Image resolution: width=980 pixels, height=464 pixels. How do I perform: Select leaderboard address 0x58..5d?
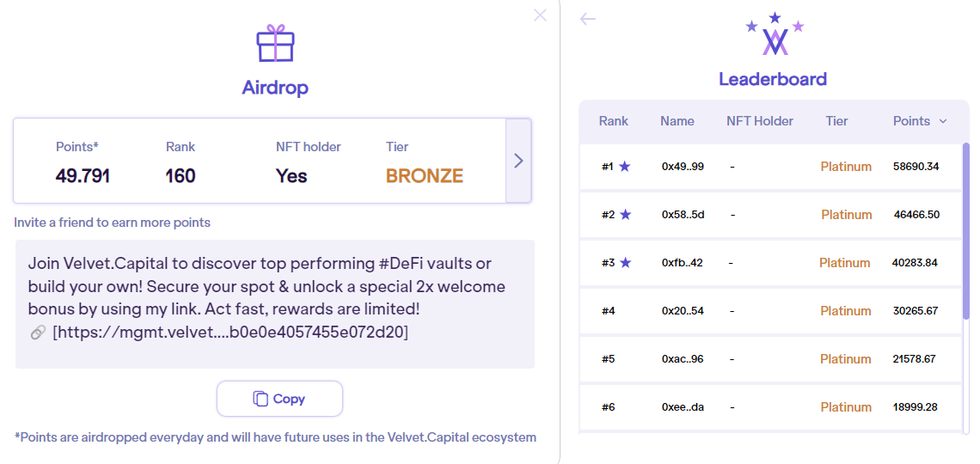[x=683, y=215]
